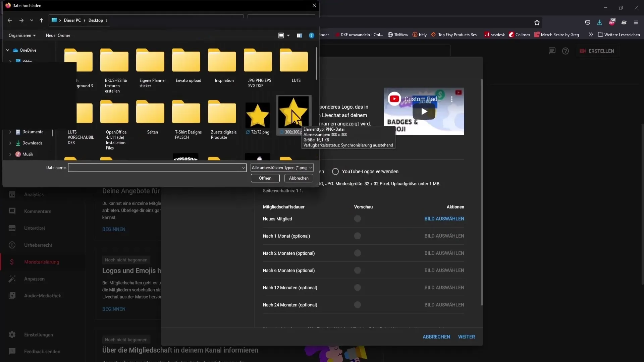
Task: Click the YouTube Bookmarks star icon in toolbar
Action: 537,22
